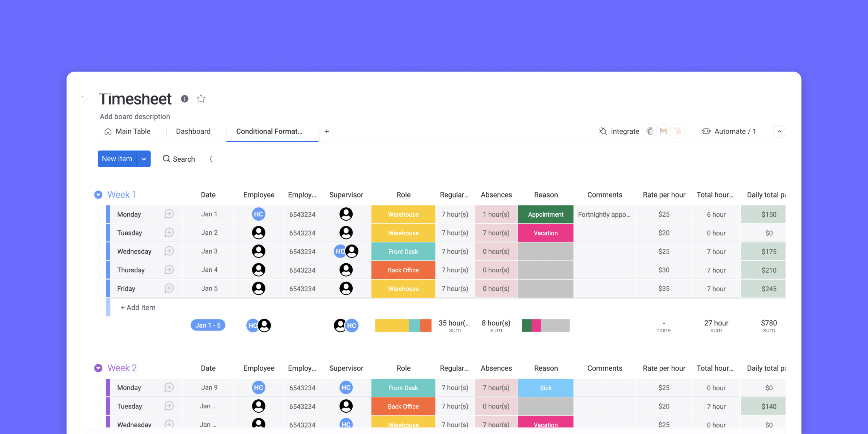
Task: Click the Employee ID input field
Action: tap(302, 215)
